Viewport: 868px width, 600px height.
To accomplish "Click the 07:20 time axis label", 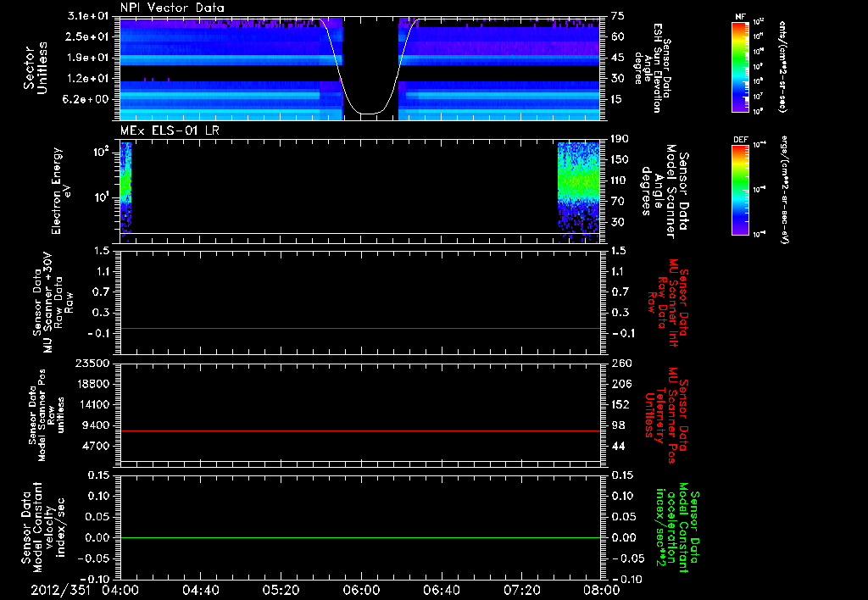I will point(521,590).
